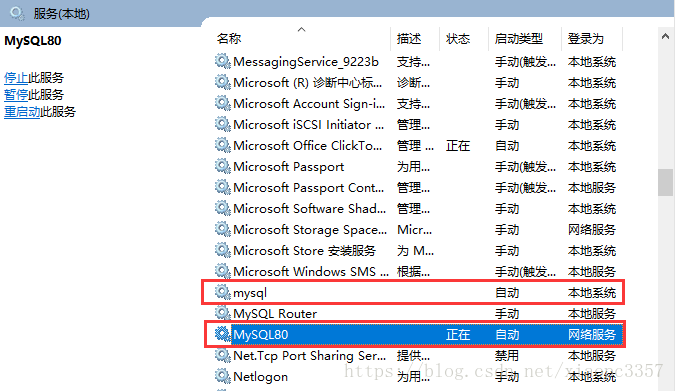Click 正在 status of Microsoft Office ClickTo
Screen dimensions: 675x391
458,146
